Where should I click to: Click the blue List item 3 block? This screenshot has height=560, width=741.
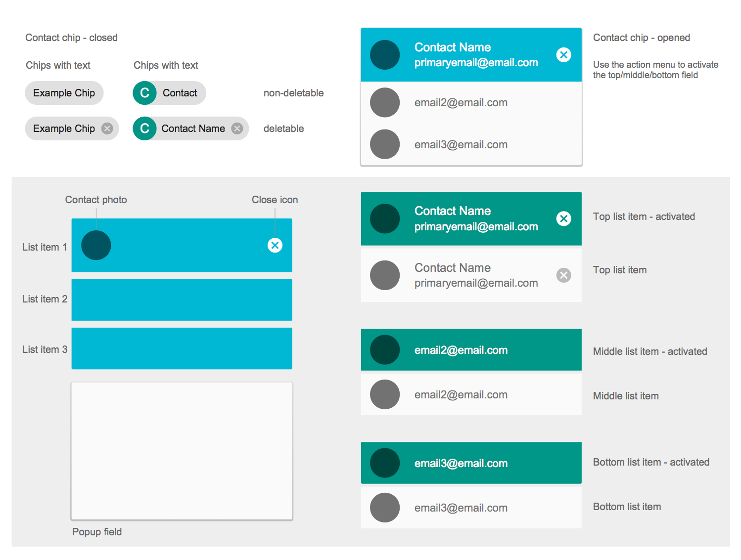tap(182, 348)
